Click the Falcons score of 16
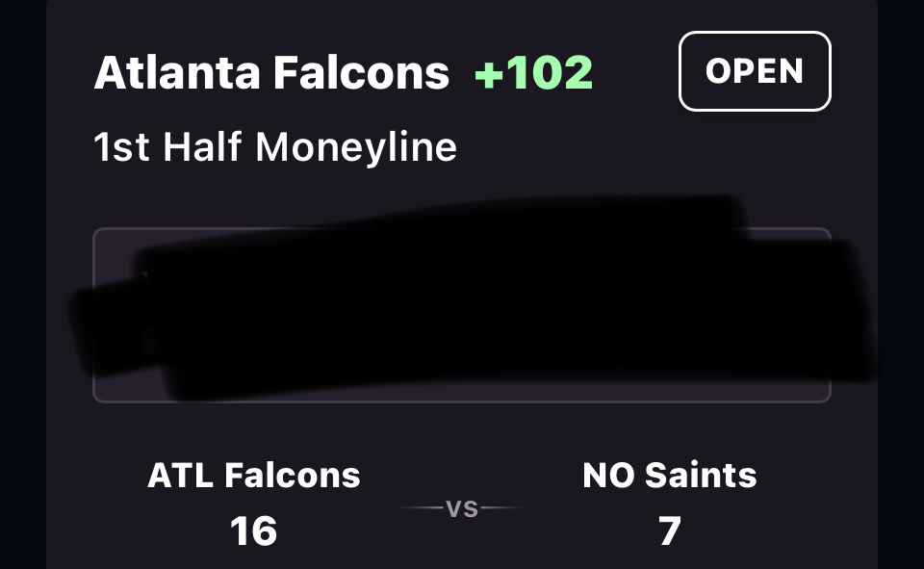Image resolution: width=924 pixels, height=569 pixels. (254, 531)
